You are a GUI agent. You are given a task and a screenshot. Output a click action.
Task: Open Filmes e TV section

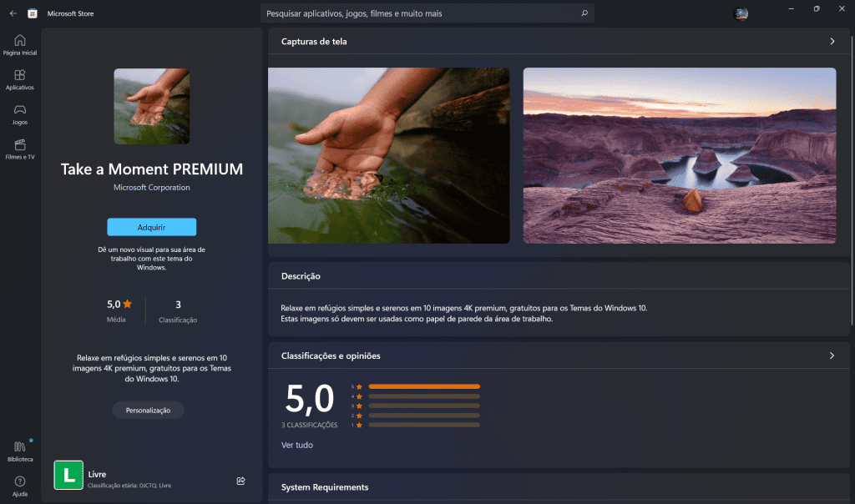[20, 149]
